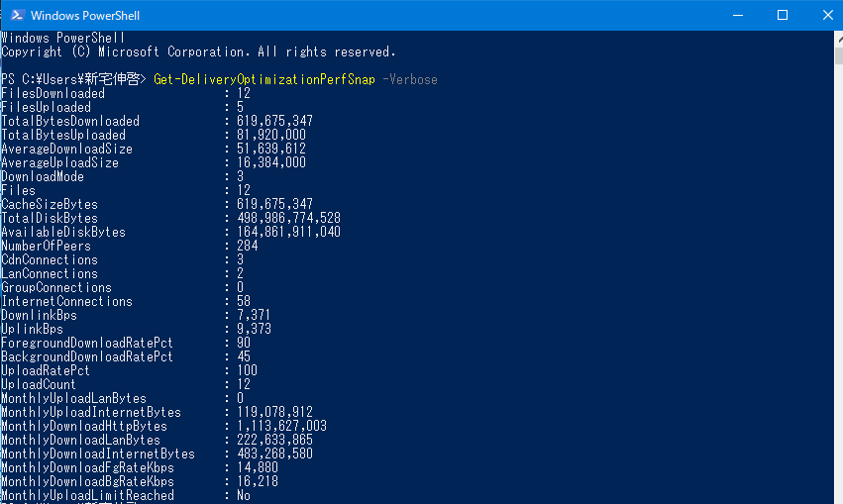The image size is (843, 504).
Task: Click the PS prompt path text
Action: pyautogui.click(x=73, y=79)
